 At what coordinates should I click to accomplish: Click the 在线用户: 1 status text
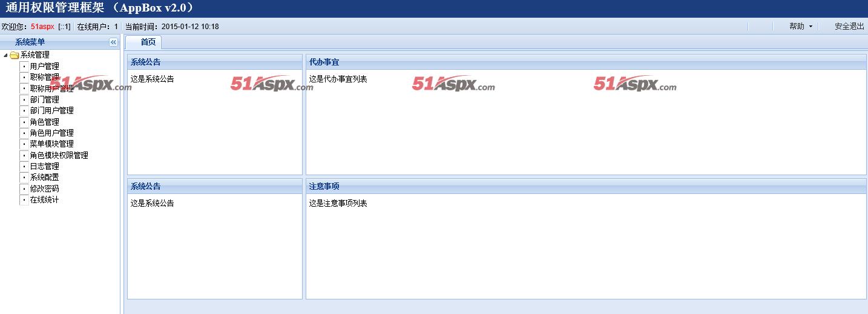pos(97,27)
